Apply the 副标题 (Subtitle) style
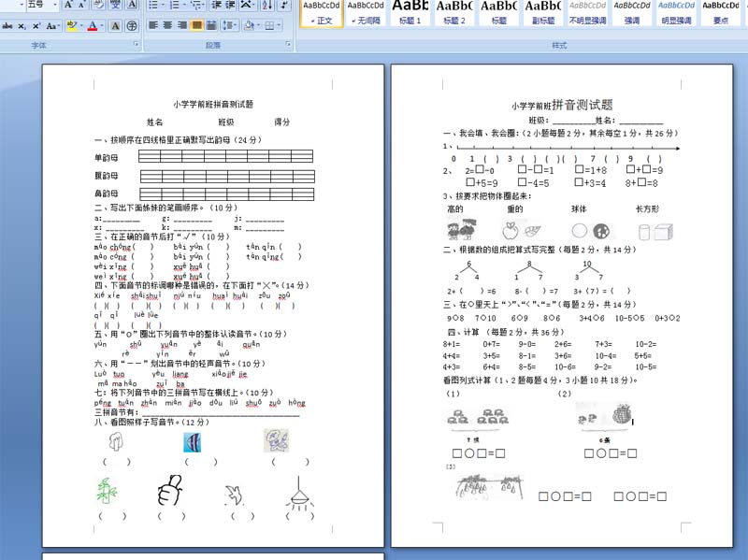The image size is (748, 560). pyautogui.click(x=543, y=13)
